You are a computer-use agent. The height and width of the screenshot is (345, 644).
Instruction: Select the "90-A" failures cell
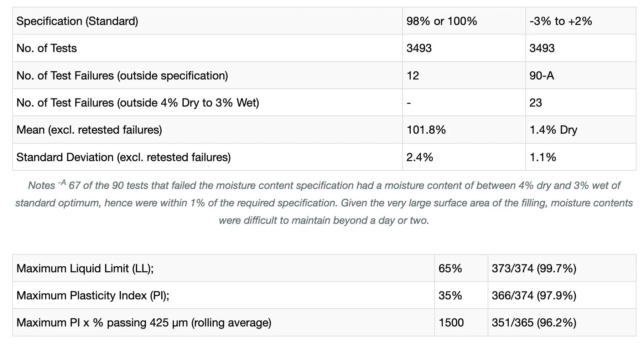click(581, 75)
